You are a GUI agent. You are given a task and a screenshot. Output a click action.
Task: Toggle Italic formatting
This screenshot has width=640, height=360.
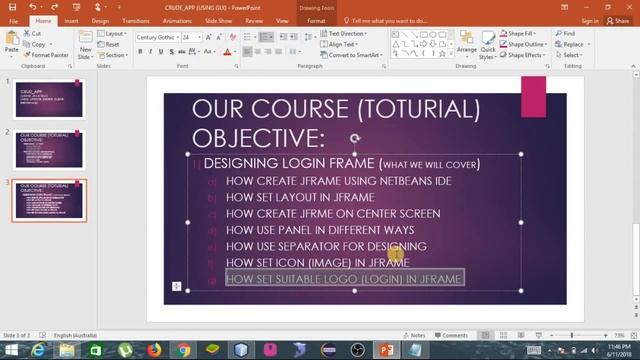150,51
